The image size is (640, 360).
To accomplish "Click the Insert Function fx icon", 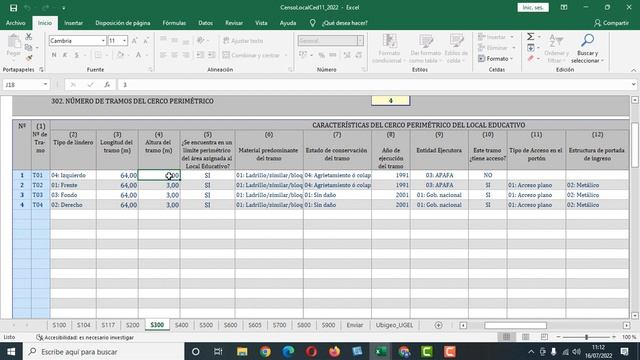I will coord(107,84).
